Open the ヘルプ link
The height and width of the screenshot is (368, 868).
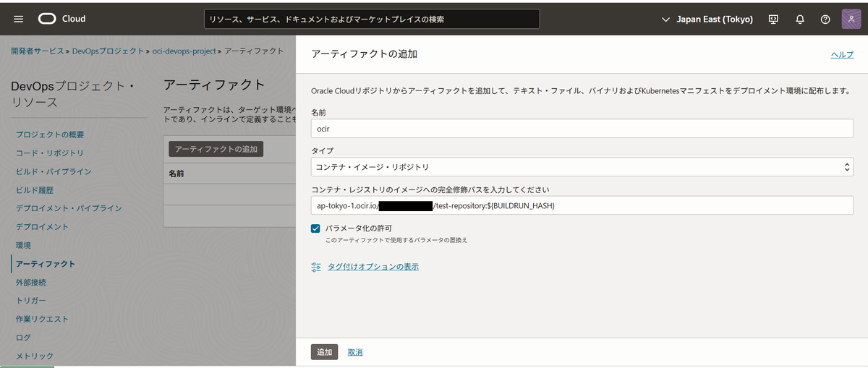(x=842, y=55)
